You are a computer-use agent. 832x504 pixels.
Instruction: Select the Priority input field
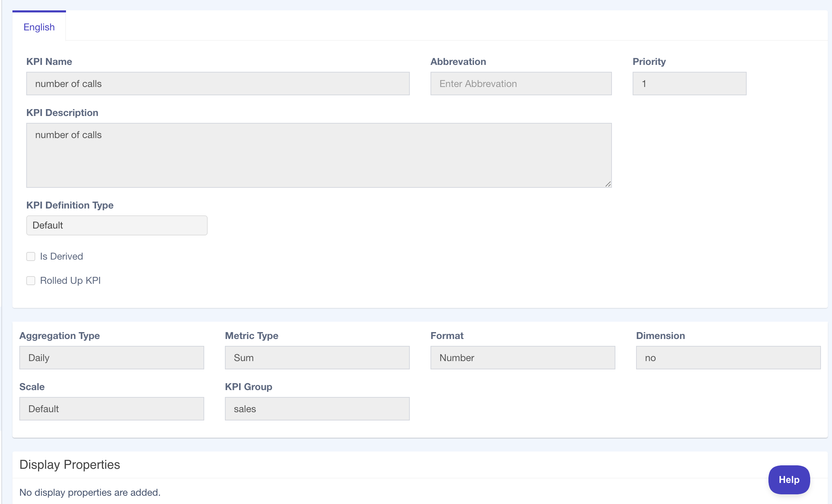[x=689, y=84]
